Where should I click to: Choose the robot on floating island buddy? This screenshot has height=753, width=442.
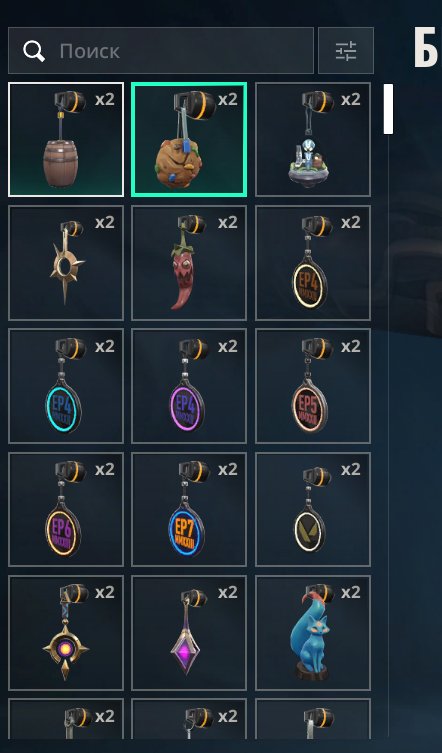tap(313, 139)
